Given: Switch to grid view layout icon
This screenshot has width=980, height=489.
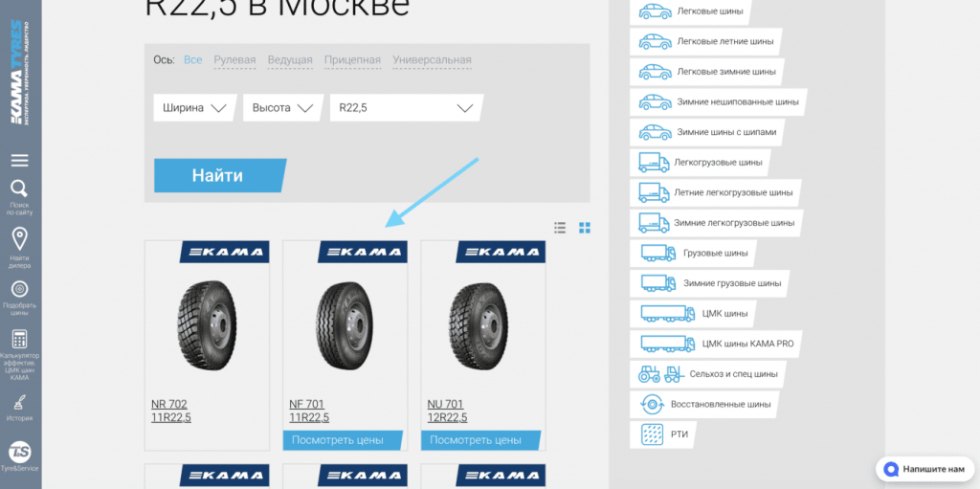Looking at the screenshot, I should coord(585,228).
